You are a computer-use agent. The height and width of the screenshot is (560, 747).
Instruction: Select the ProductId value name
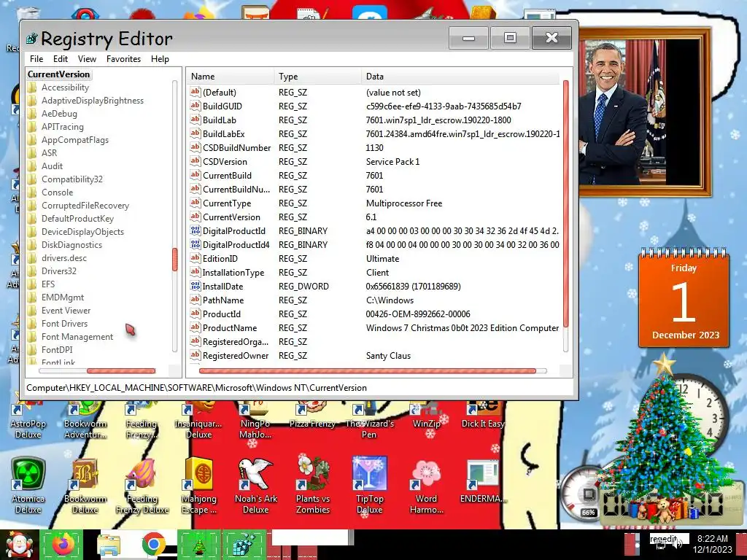click(x=222, y=314)
